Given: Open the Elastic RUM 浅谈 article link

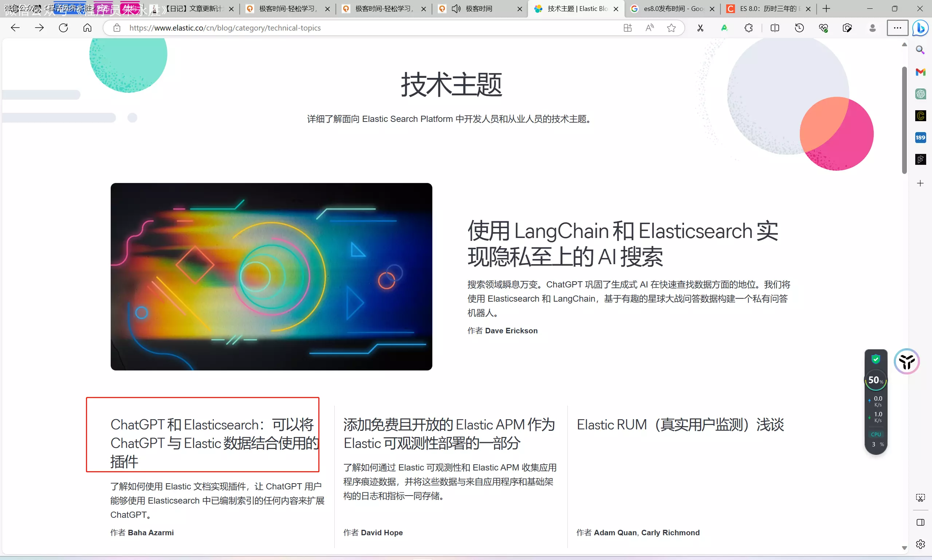Looking at the screenshot, I should tap(680, 425).
